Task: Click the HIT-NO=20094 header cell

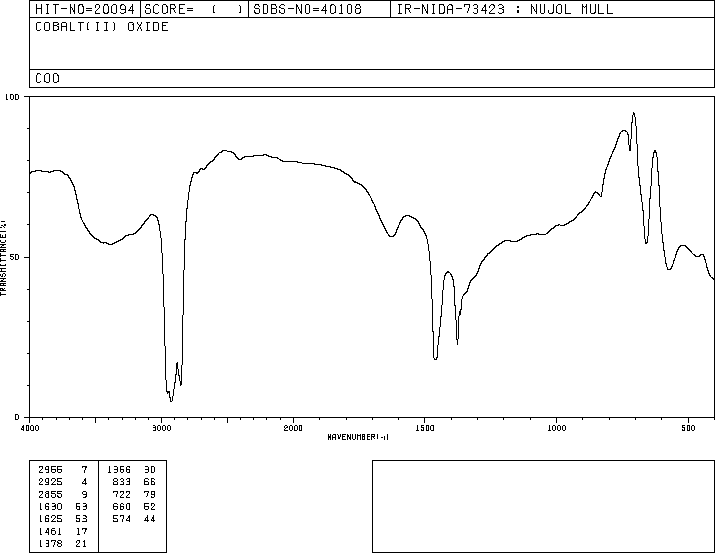Action: [x=85, y=9]
